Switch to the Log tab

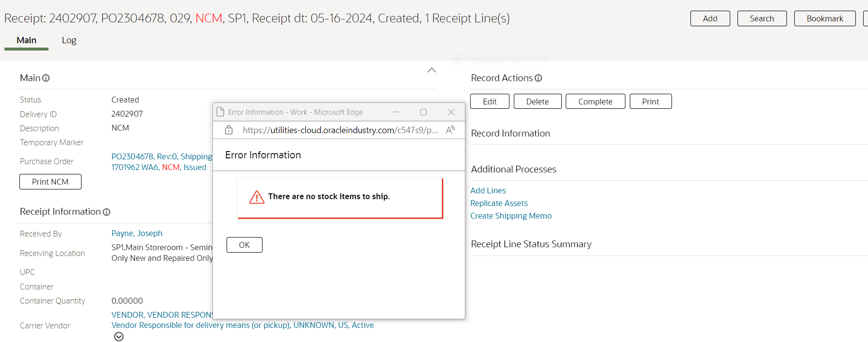coord(69,40)
